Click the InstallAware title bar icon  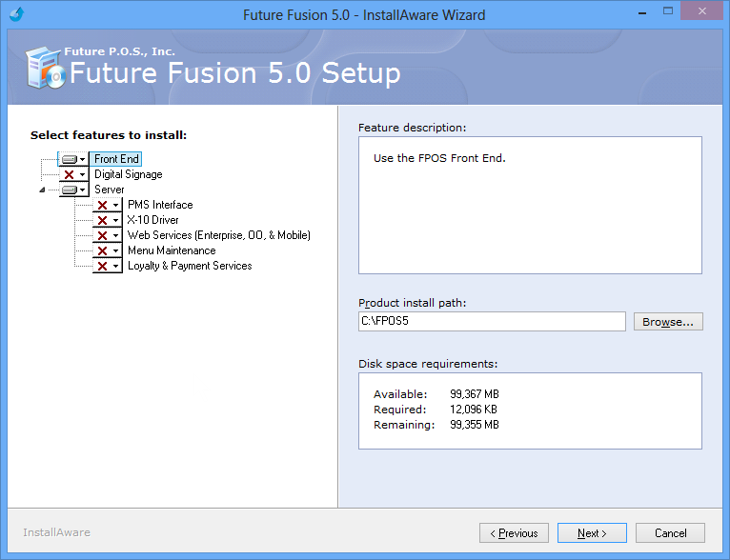pos(17,14)
